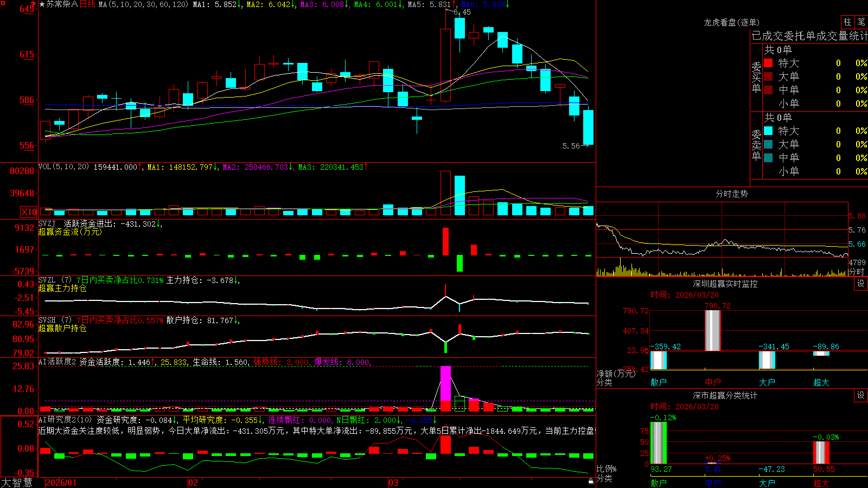
Task: Click the -359.42 散户 bar in 实时监控
Action: pos(659,360)
